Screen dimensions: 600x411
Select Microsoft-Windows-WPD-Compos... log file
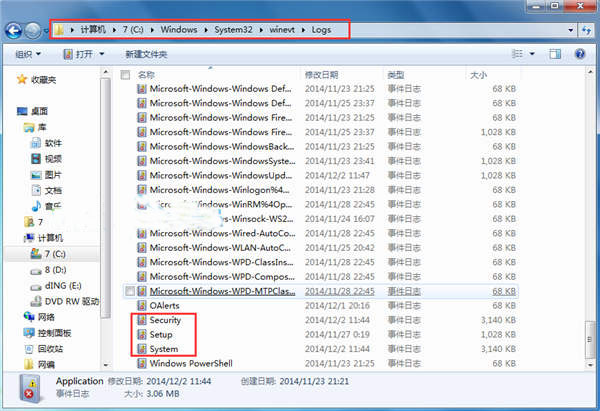click(x=222, y=277)
